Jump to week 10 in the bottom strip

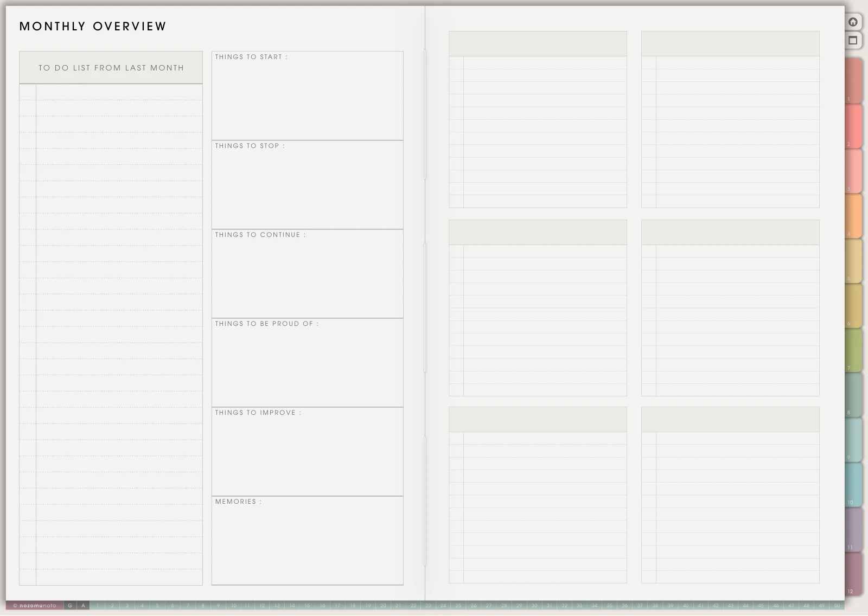pyautogui.click(x=234, y=606)
